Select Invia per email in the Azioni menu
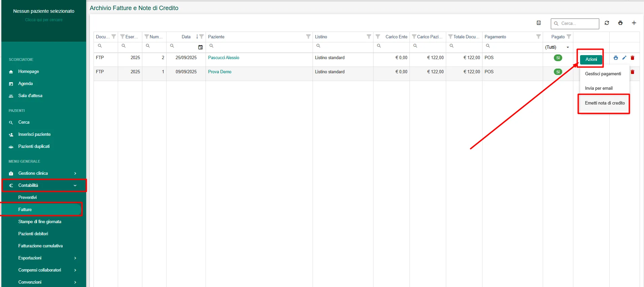The width and height of the screenshot is (644, 287). pyautogui.click(x=599, y=88)
